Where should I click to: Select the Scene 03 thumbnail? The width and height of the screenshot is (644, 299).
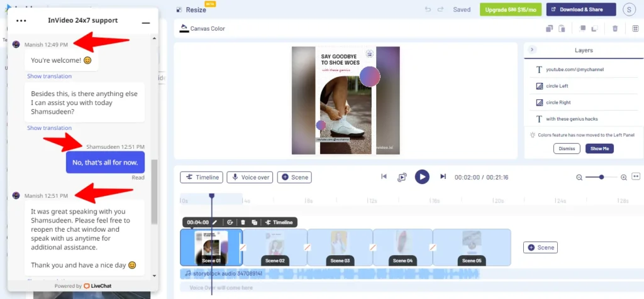click(340, 247)
